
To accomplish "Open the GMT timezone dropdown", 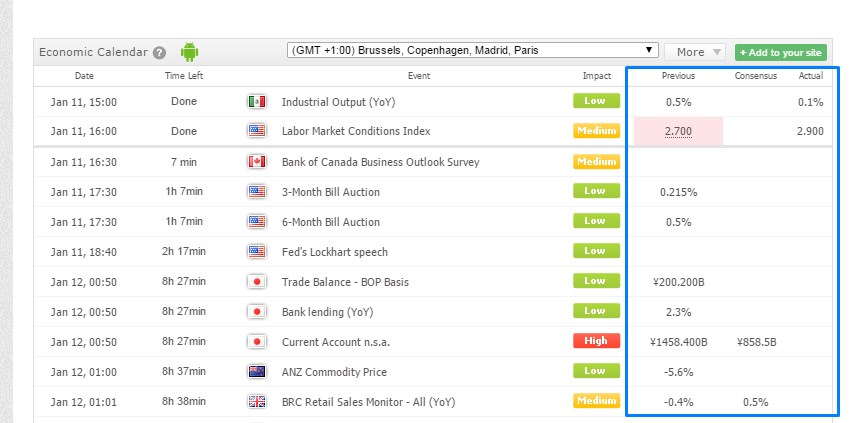I will [472, 50].
